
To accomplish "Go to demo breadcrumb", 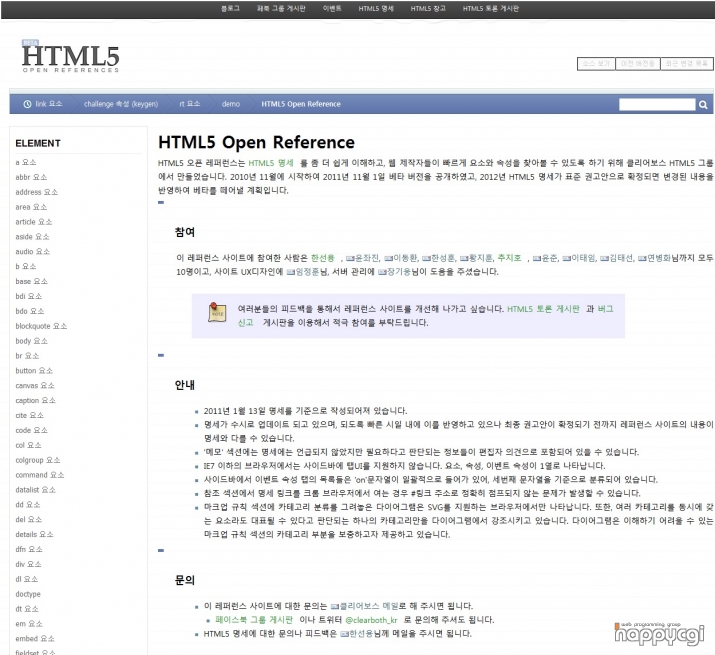I will click(x=231, y=104).
